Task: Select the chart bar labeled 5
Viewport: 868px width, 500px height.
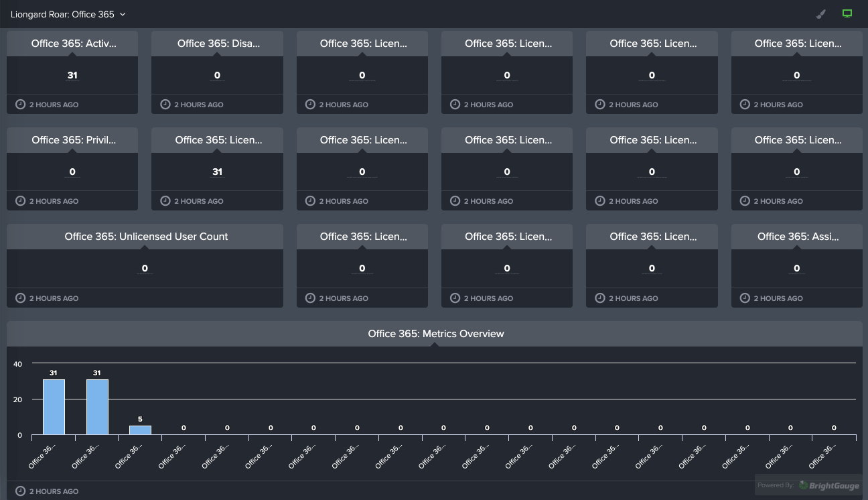Action: 140,430
